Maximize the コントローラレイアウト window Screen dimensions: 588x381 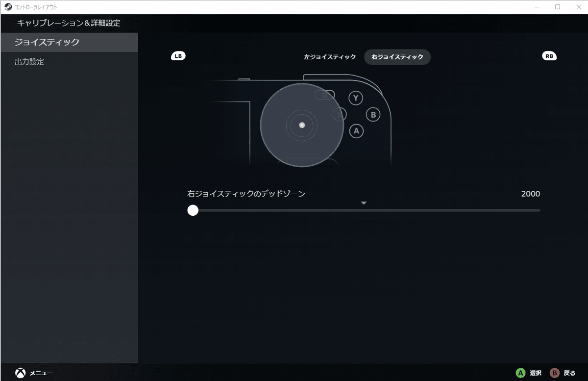[558, 7]
